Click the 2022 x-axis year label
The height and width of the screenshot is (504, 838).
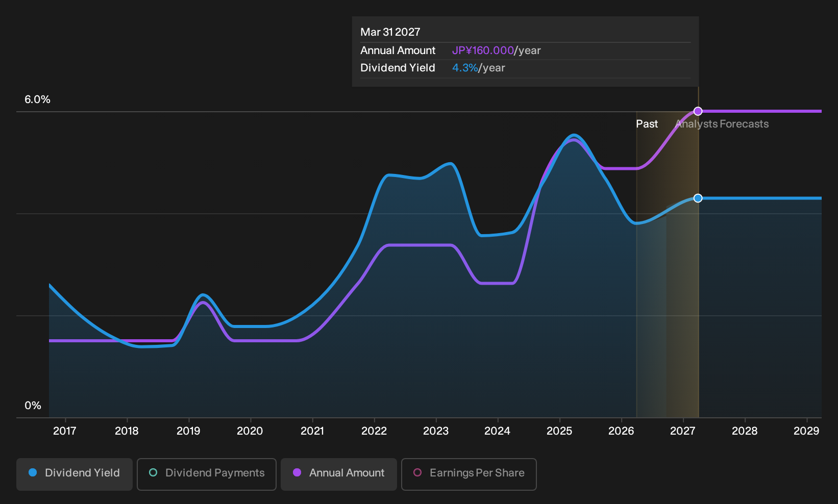(x=374, y=431)
